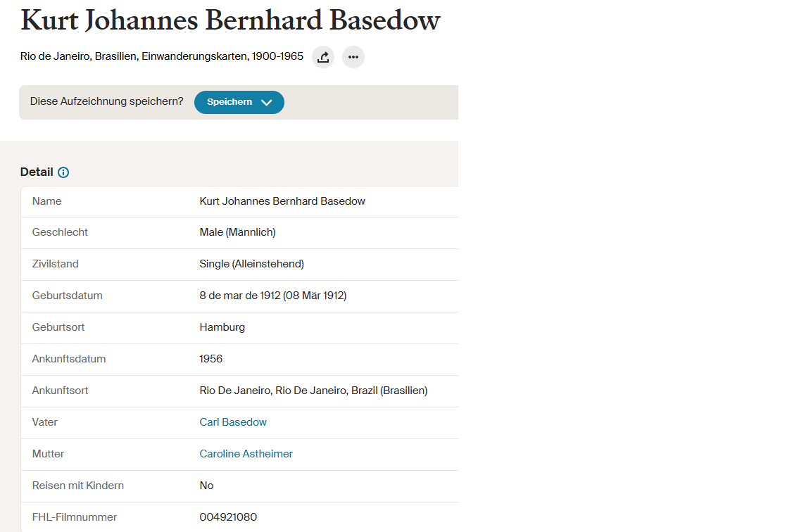Open the three-dots more options menu

coord(353,57)
